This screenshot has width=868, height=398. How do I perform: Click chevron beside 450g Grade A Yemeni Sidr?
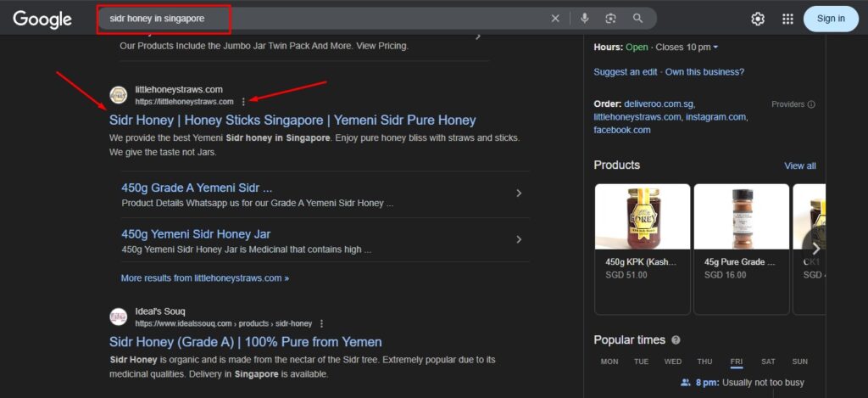tap(519, 193)
